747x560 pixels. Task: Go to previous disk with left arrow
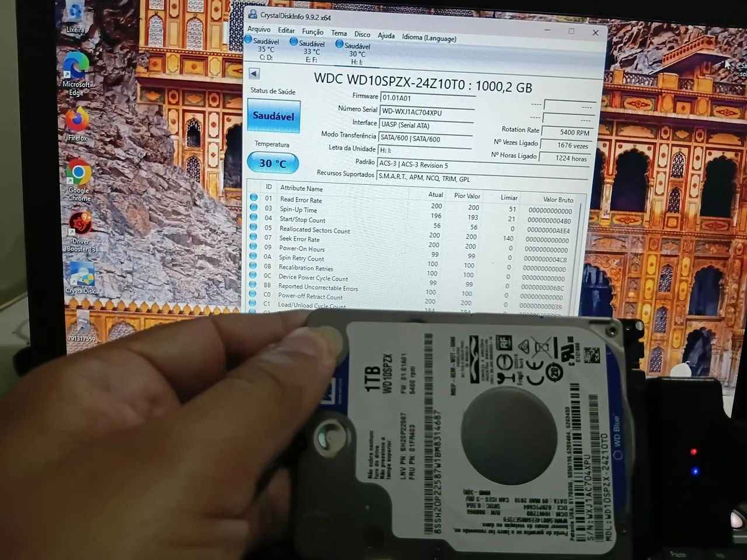(254, 73)
